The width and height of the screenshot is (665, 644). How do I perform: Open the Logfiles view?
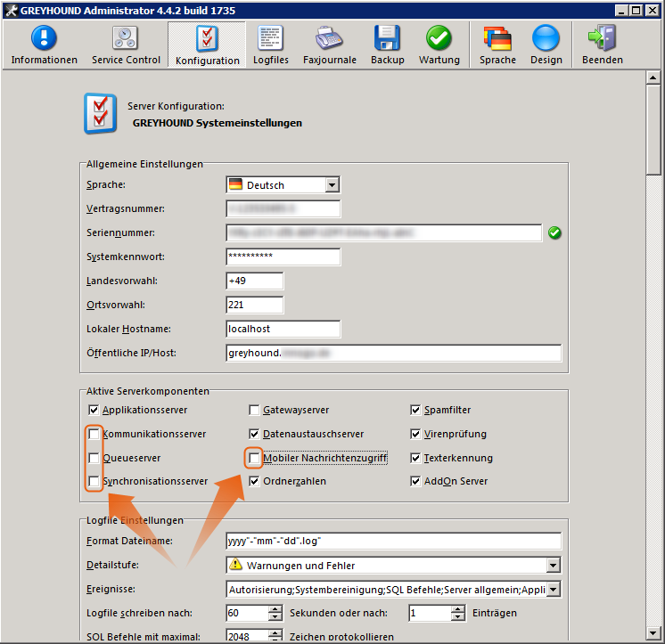tap(271, 45)
